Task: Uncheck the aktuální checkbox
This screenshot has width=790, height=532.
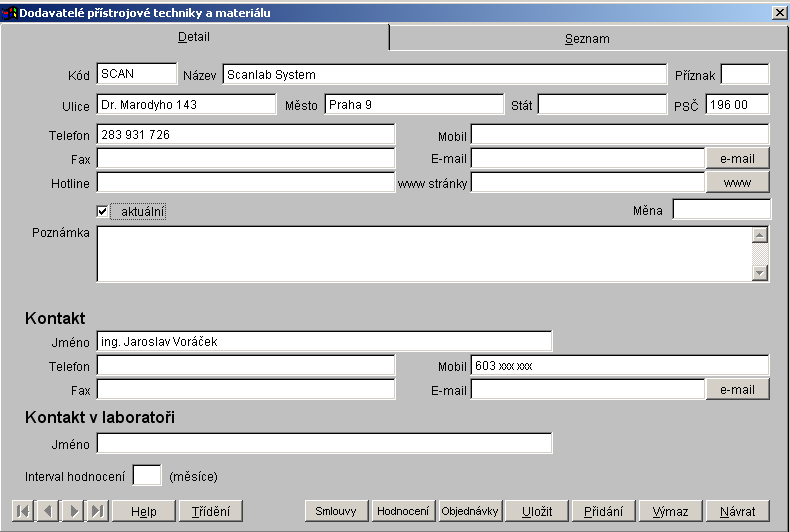Action: tap(102, 211)
